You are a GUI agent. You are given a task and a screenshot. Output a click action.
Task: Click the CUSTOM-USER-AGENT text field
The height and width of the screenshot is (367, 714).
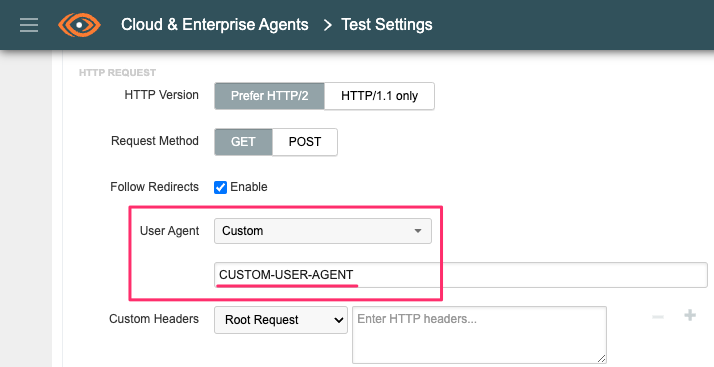(x=461, y=275)
